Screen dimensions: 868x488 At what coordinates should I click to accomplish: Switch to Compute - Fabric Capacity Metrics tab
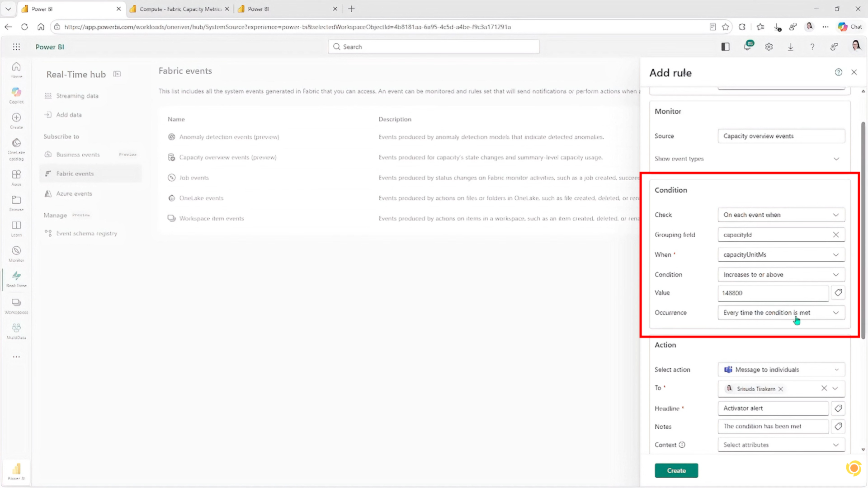pyautogui.click(x=179, y=9)
